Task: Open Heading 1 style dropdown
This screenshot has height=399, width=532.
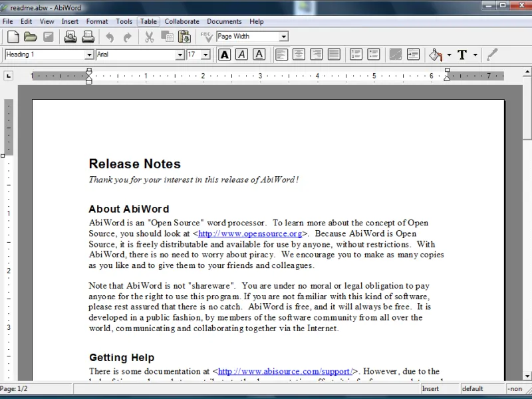Action: coord(89,55)
